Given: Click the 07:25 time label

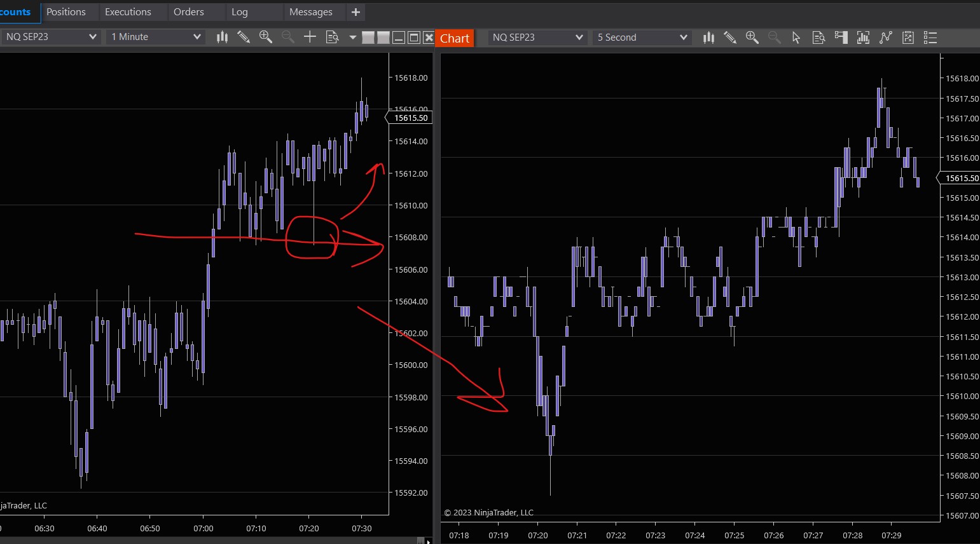Looking at the screenshot, I should (735, 535).
